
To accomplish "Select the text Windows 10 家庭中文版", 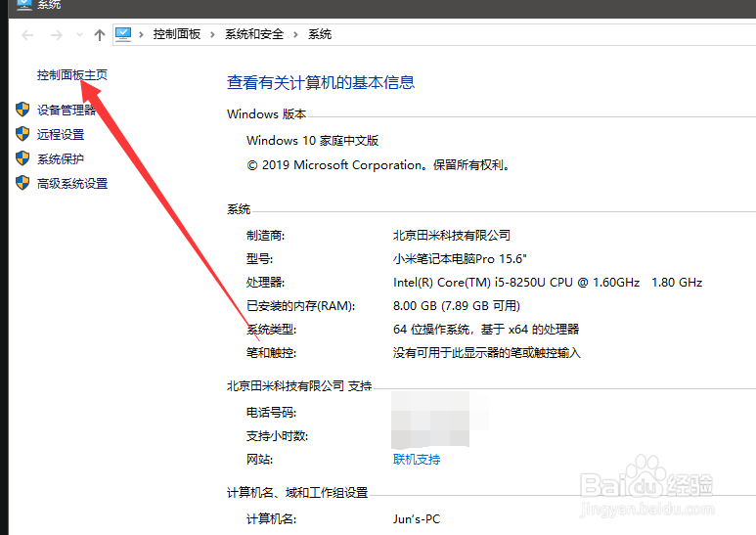I will pyautogui.click(x=312, y=140).
